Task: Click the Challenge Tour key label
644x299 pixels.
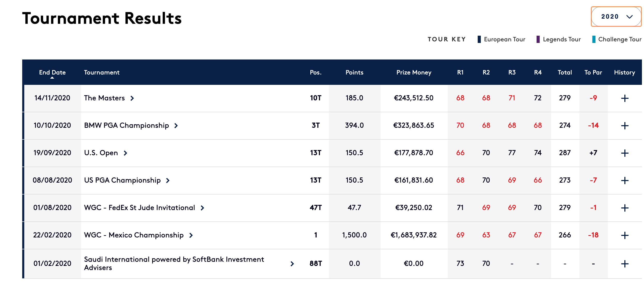Action: pyautogui.click(x=620, y=39)
